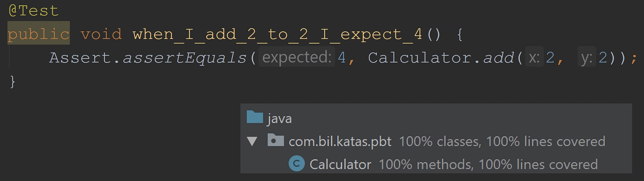This screenshot has height=181, width=644.
Task: Click Calculator in the assertEquals line
Action: pos(420,58)
